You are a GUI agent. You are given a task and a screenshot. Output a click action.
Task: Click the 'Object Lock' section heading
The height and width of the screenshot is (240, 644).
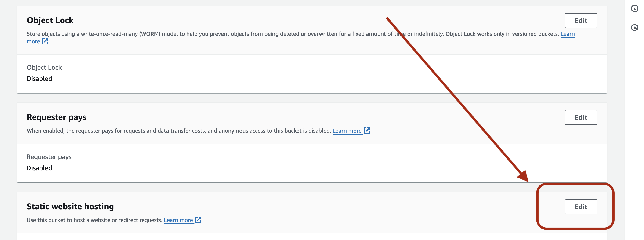(x=50, y=20)
